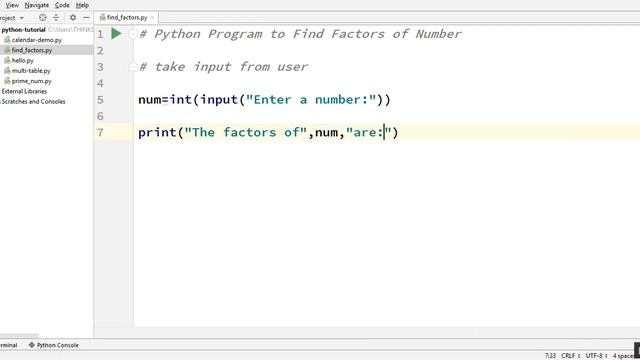Click the multi-table.py file icon
Viewport: 640px width, 360px height.
pos(7,71)
